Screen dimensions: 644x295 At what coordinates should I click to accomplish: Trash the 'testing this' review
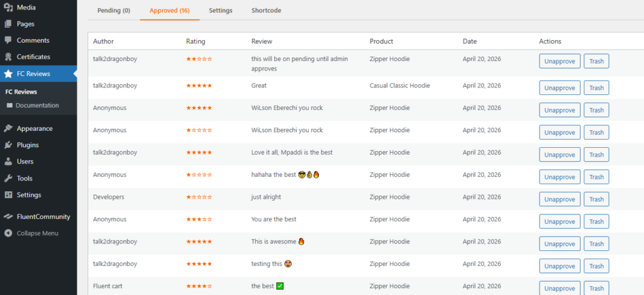tap(596, 266)
